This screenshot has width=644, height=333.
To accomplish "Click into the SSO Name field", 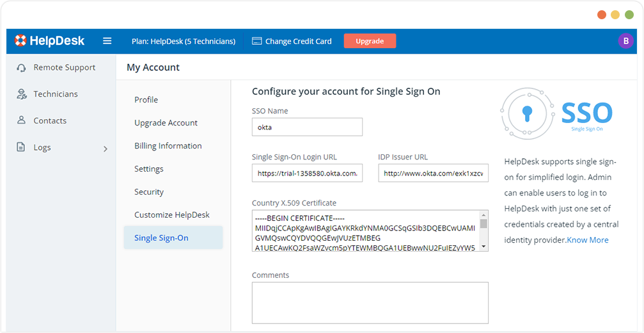I will (307, 127).
